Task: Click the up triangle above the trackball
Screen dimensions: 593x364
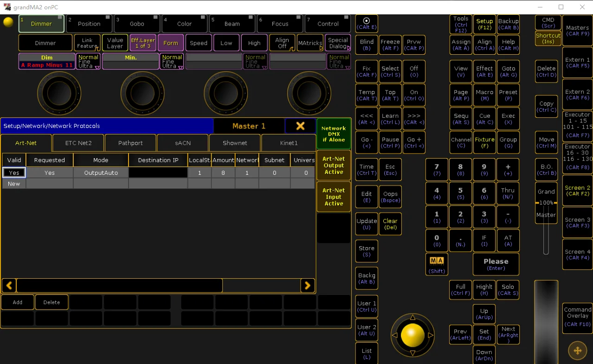Action: click(413, 318)
